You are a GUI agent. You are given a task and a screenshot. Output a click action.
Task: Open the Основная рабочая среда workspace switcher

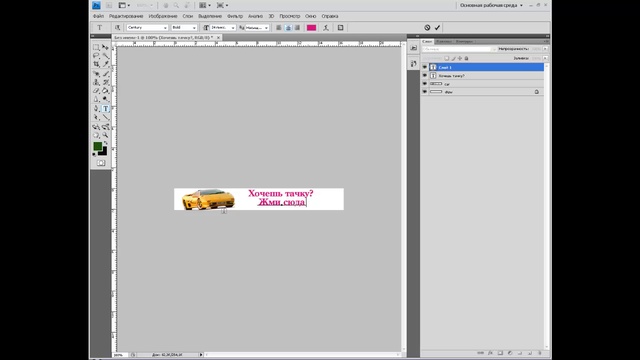491,5
